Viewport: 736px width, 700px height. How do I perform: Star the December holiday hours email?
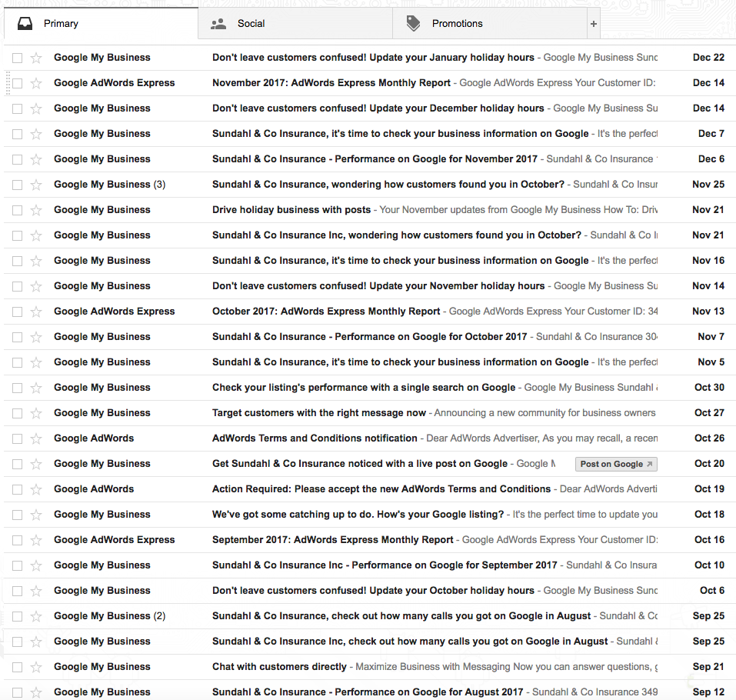(x=36, y=108)
